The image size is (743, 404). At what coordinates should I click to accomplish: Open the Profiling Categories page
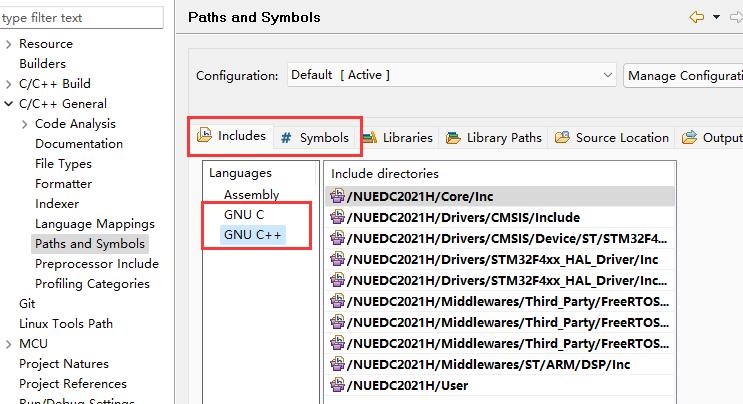[x=92, y=284]
